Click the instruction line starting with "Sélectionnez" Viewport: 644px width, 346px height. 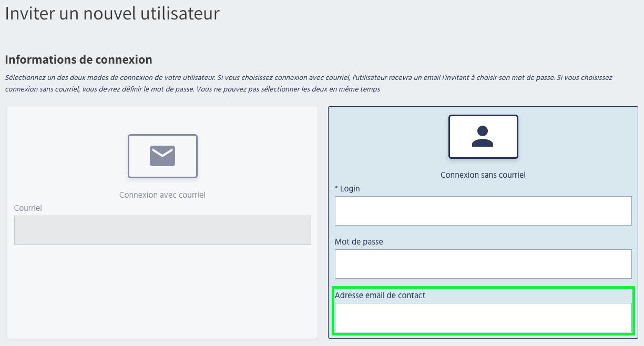[308, 78]
